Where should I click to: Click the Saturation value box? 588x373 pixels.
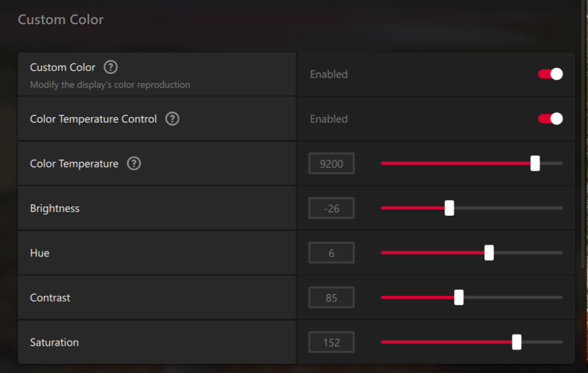coord(332,342)
